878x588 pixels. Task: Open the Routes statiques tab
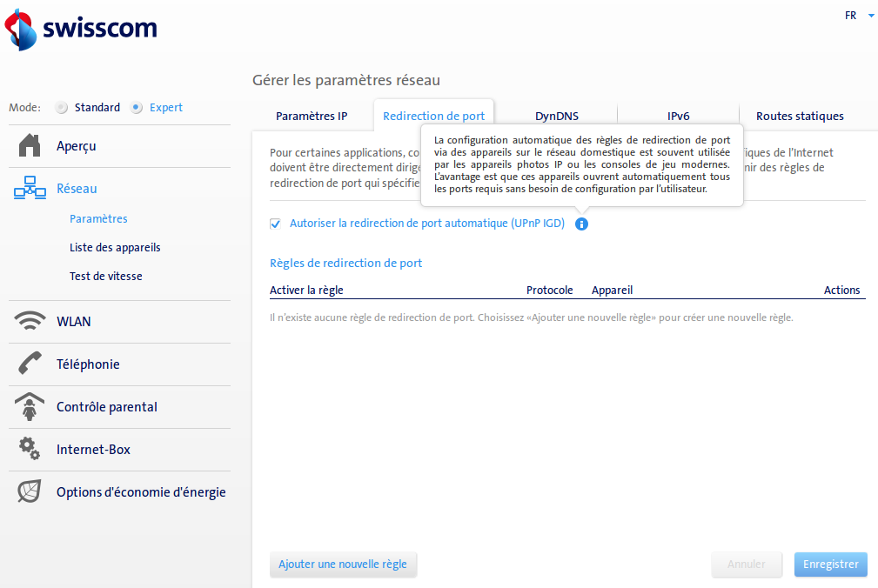click(x=799, y=116)
